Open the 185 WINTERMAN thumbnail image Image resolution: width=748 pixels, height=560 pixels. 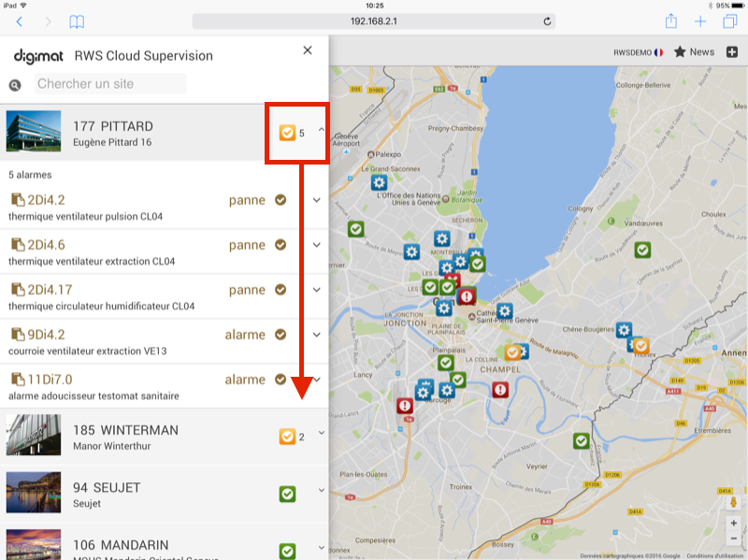pos(34,435)
